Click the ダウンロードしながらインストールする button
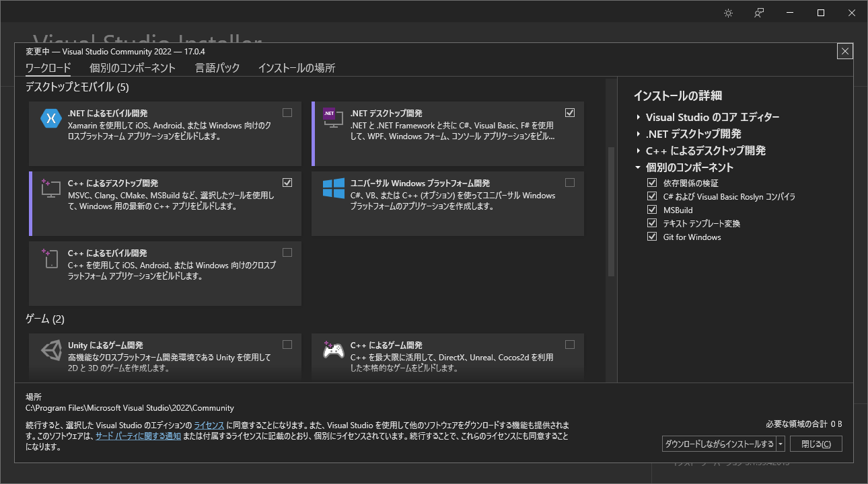The width and height of the screenshot is (868, 484). pos(719,444)
